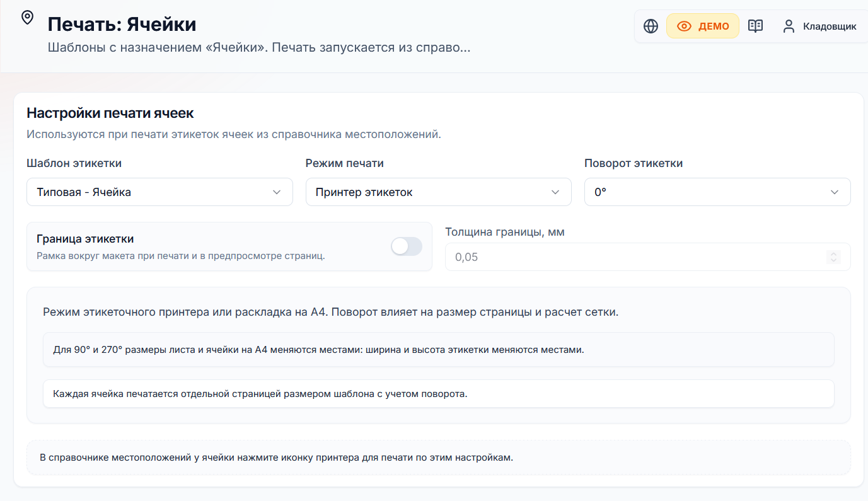Viewport: 868px width, 501px height.
Task: Click the hint about printer icon in справочнике
Action: pyautogui.click(x=438, y=458)
